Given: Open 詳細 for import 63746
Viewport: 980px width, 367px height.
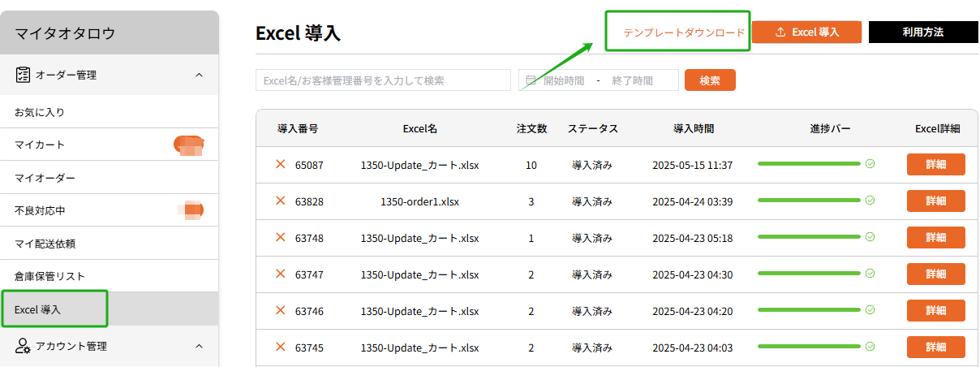Looking at the screenshot, I should point(935,310).
